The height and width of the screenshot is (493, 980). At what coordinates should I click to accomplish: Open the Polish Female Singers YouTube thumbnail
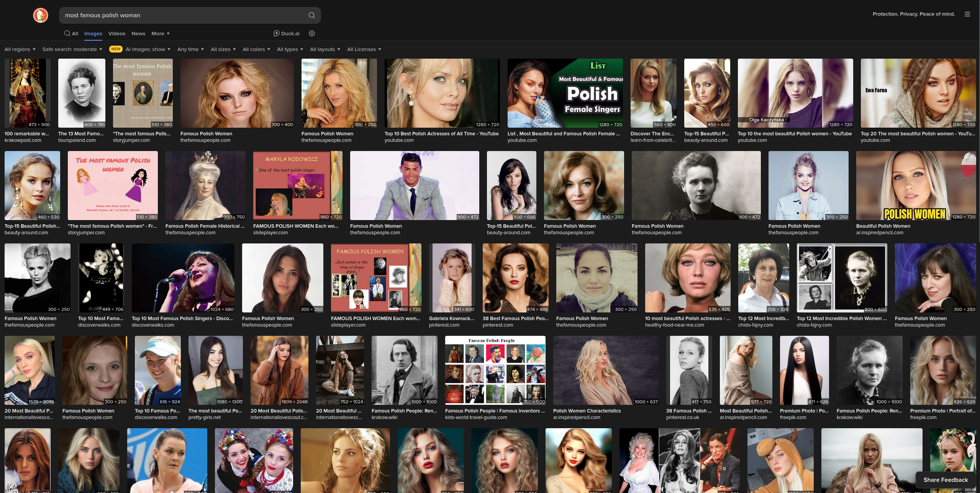(x=565, y=93)
